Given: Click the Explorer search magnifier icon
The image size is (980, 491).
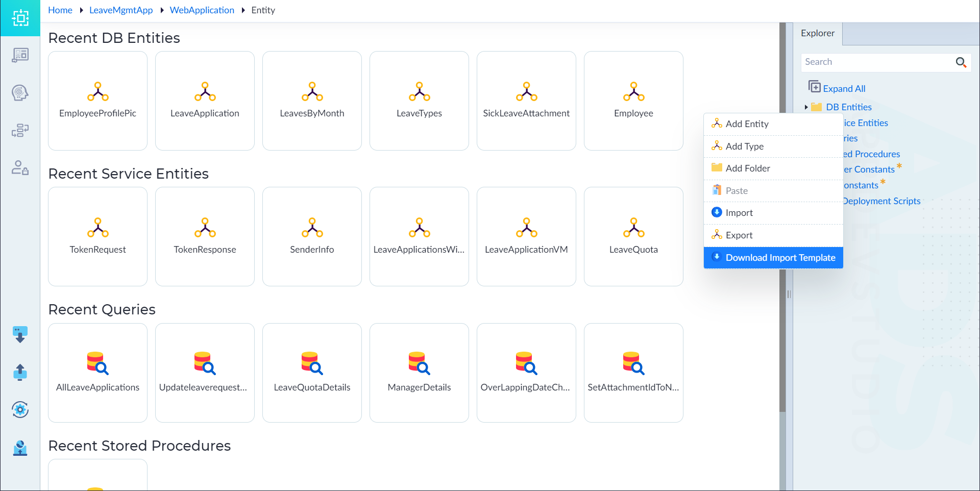Looking at the screenshot, I should [961, 62].
